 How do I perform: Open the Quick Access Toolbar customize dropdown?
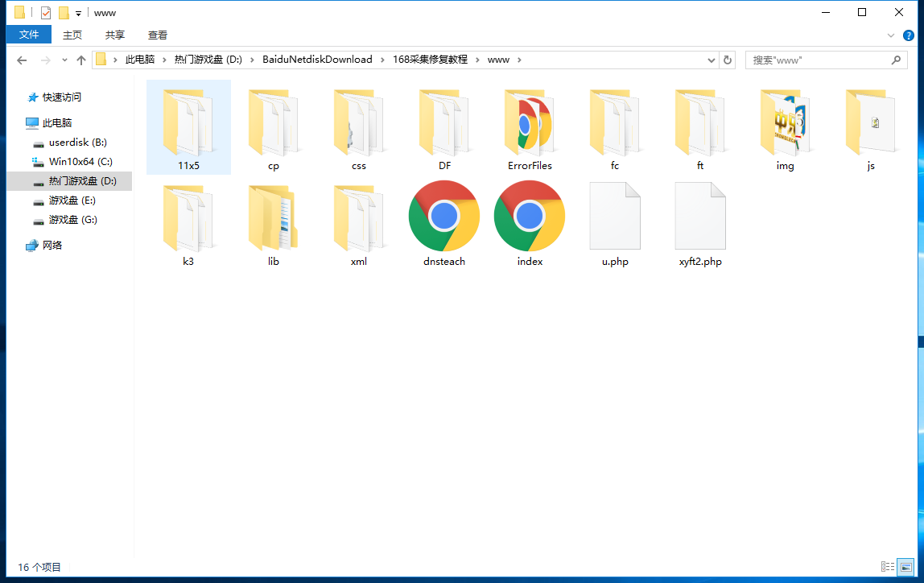(78, 13)
